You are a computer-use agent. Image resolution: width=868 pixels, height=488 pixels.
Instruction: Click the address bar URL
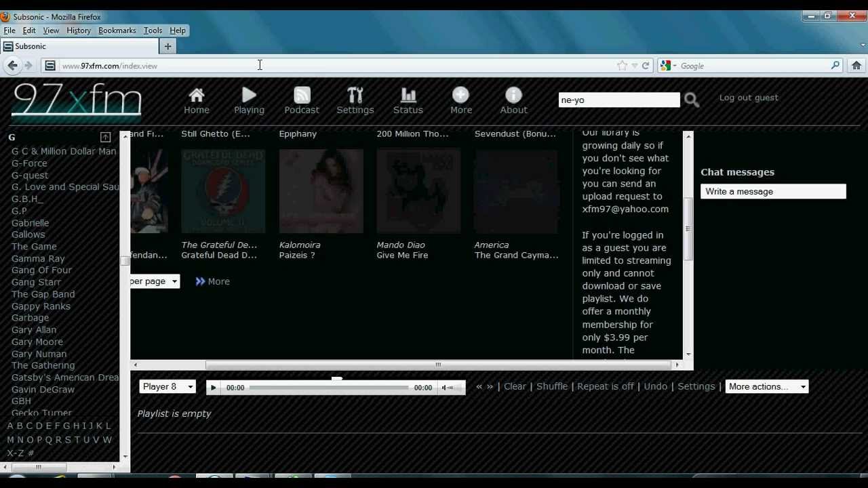pos(110,66)
